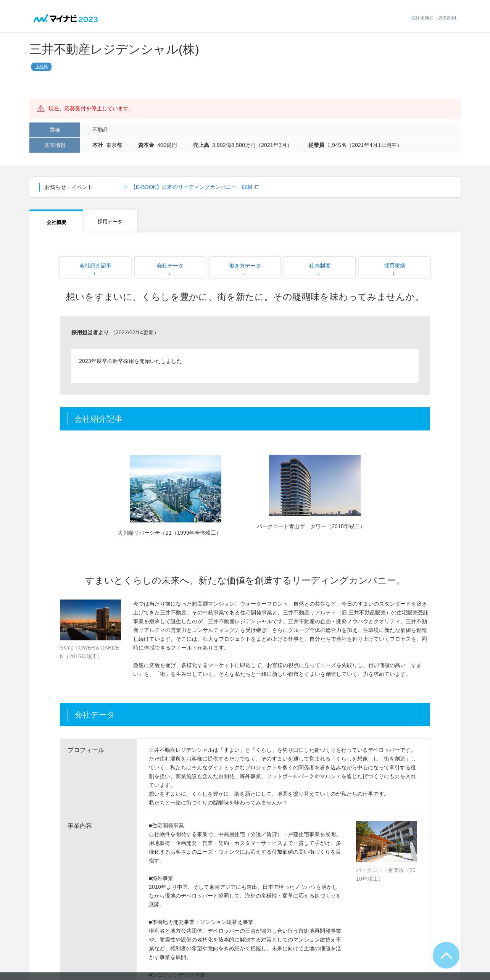The width and height of the screenshot is (490, 980).
Task: Click the ■海外事業 heading
Action: coord(161,878)
